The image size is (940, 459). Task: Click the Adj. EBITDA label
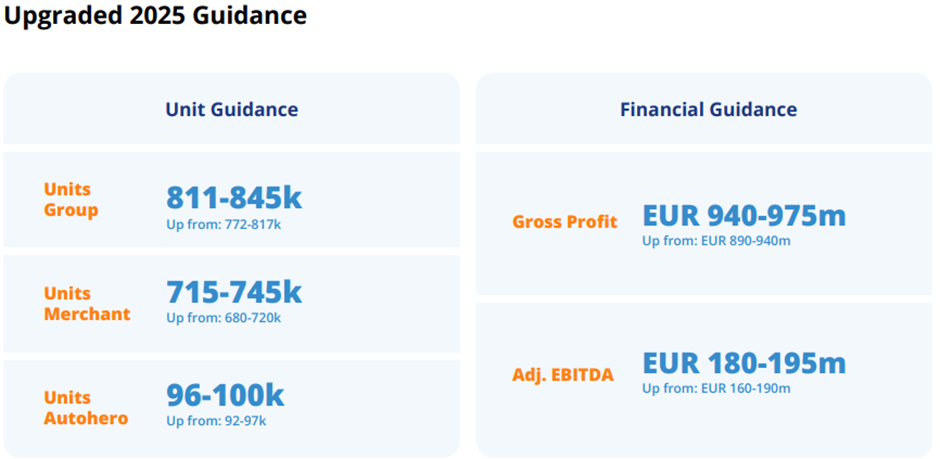563,376
